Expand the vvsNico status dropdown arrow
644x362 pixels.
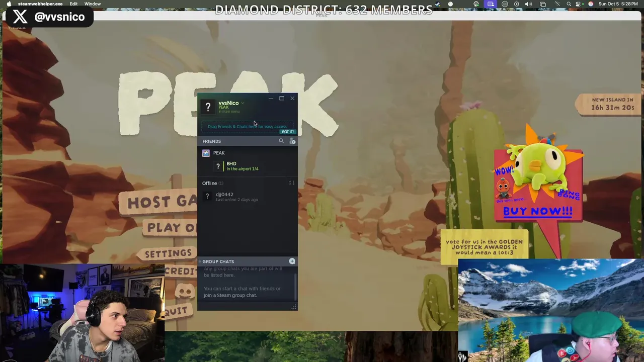coord(243,103)
